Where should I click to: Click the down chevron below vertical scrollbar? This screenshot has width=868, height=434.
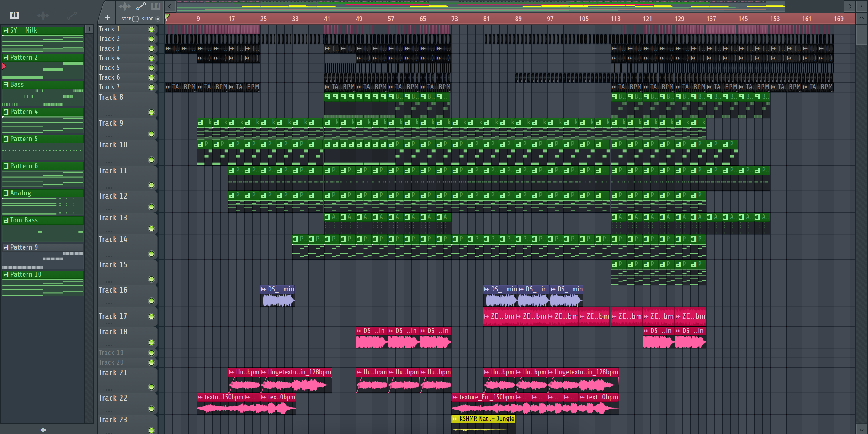(862, 428)
